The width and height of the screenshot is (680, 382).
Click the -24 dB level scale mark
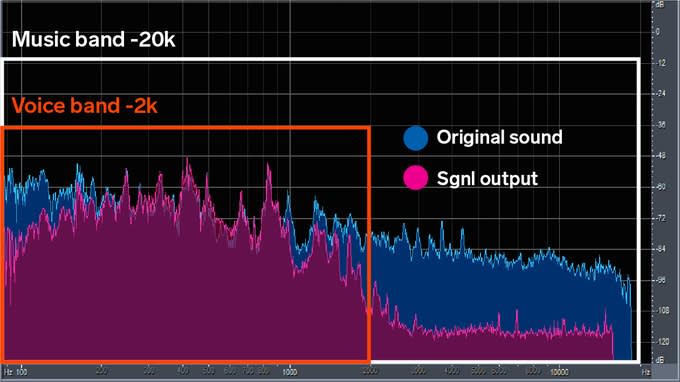click(x=660, y=94)
